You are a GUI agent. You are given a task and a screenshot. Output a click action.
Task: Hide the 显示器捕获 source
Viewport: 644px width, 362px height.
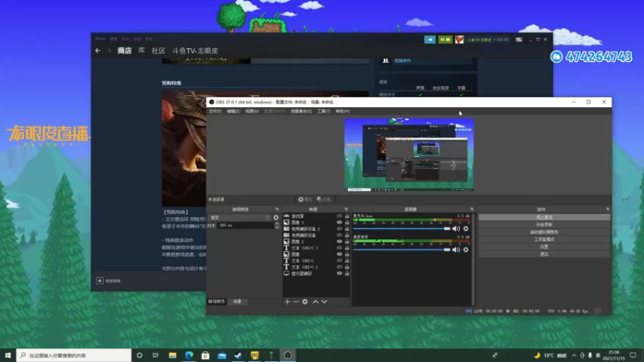(339, 274)
